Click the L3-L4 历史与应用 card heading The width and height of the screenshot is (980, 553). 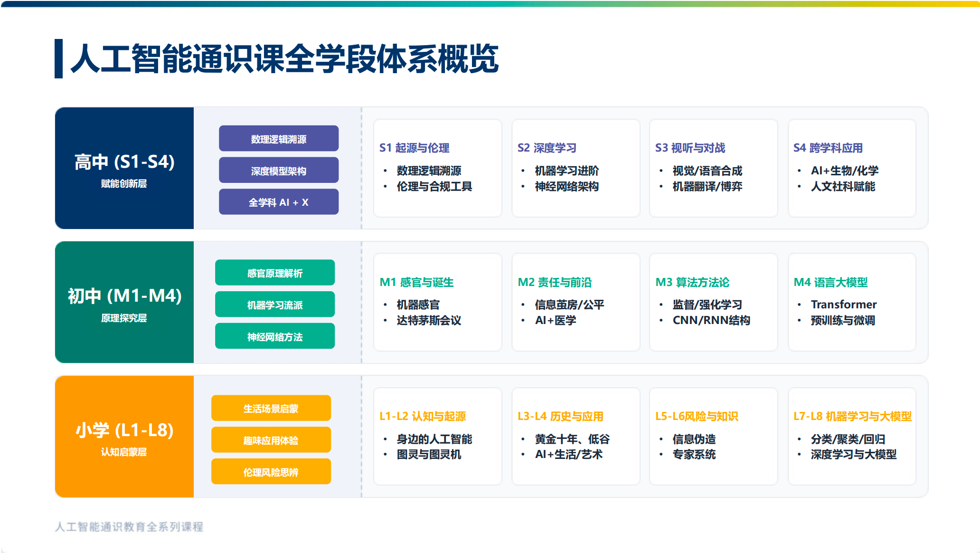[560, 416]
